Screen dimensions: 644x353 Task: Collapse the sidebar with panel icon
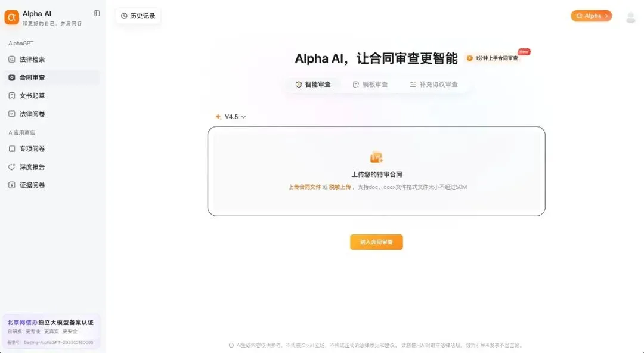[x=97, y=13]
